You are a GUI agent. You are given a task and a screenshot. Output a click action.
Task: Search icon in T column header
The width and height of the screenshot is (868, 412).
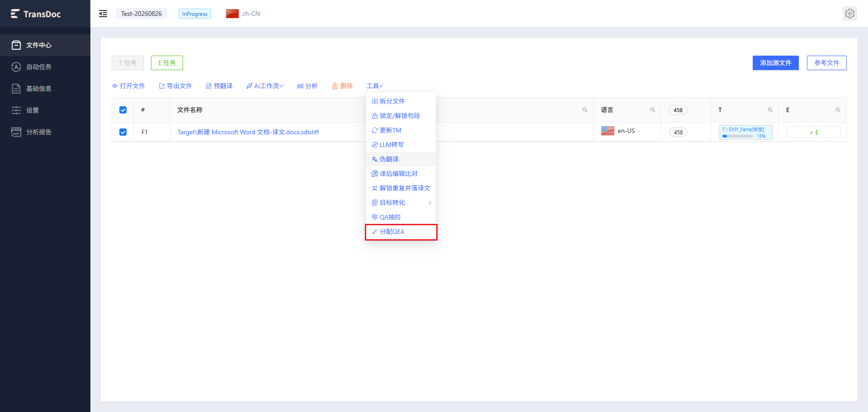click(x=770, y=110)
